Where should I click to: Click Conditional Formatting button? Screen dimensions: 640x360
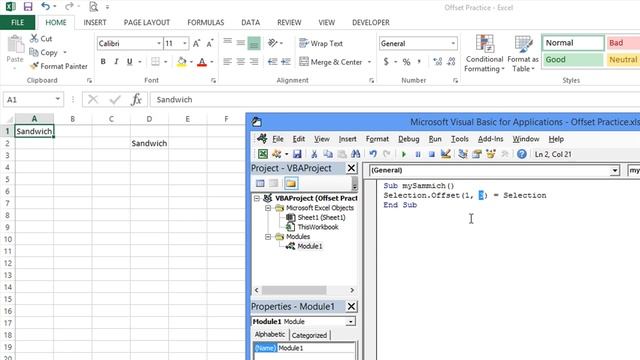point(484,53)
